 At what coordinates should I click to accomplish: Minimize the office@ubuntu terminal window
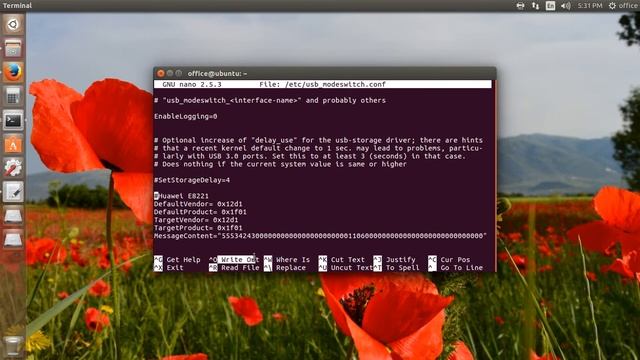(x=170, y=73)
